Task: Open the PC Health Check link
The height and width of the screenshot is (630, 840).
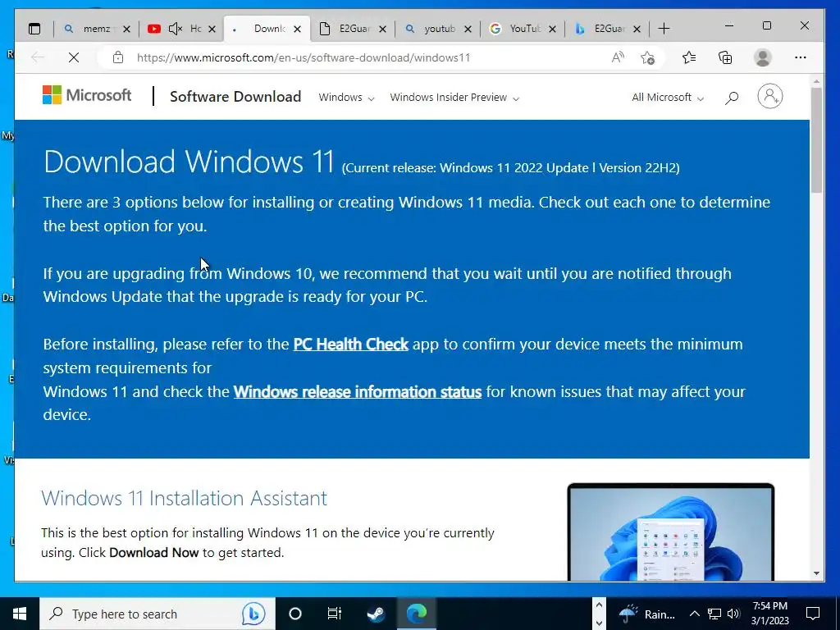Action: coord(351,344)
